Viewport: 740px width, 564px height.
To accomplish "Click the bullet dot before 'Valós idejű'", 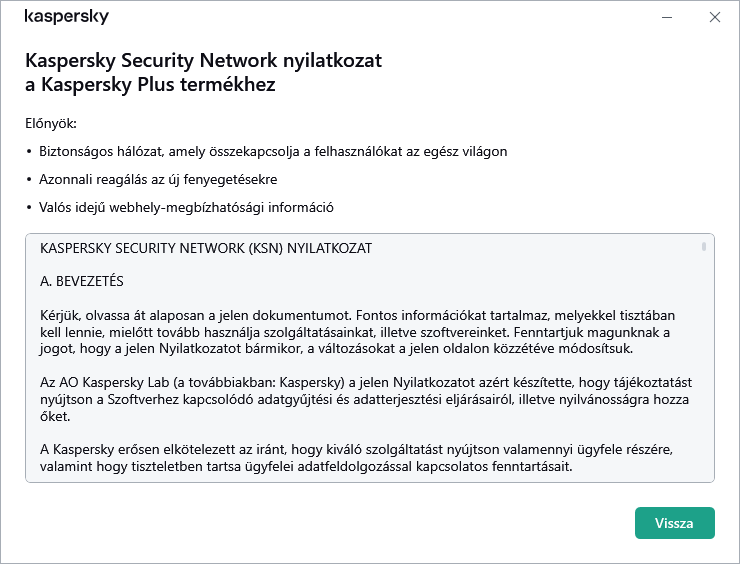I will (29, 208).
